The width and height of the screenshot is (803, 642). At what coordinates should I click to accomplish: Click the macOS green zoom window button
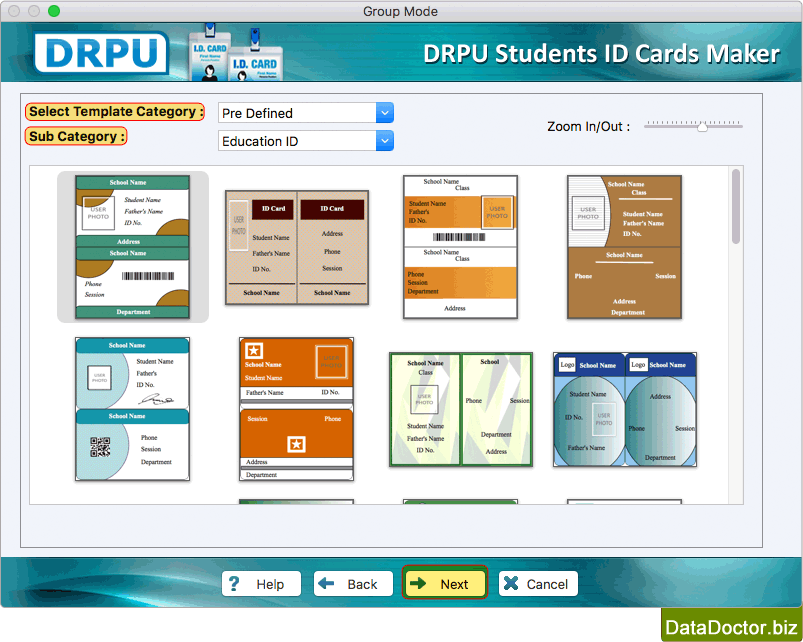coord(54,11)
